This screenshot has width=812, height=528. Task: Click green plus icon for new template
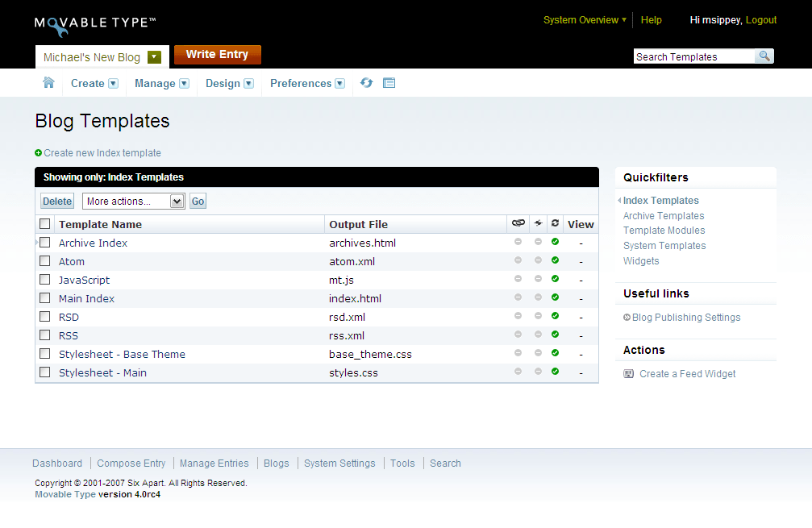pyautogui.click(x=39, y=153)
